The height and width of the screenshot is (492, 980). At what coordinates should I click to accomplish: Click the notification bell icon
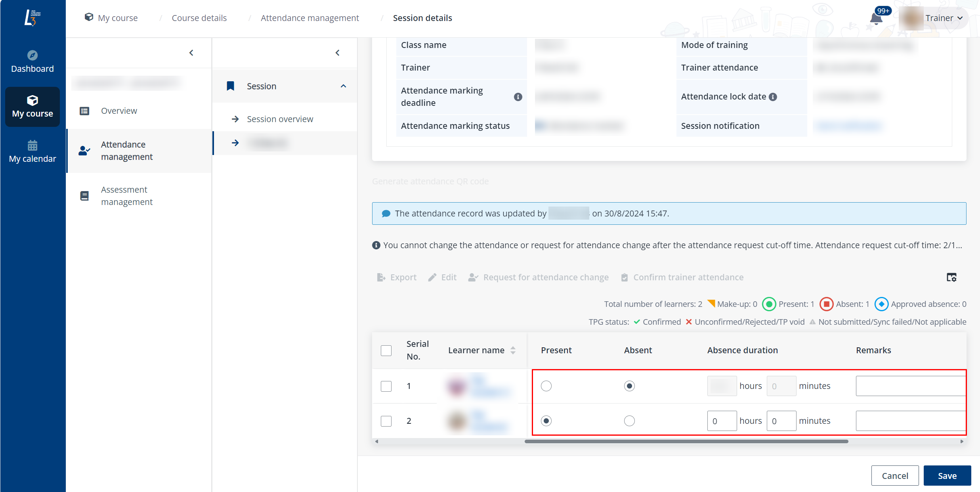[x=876, y=18]
